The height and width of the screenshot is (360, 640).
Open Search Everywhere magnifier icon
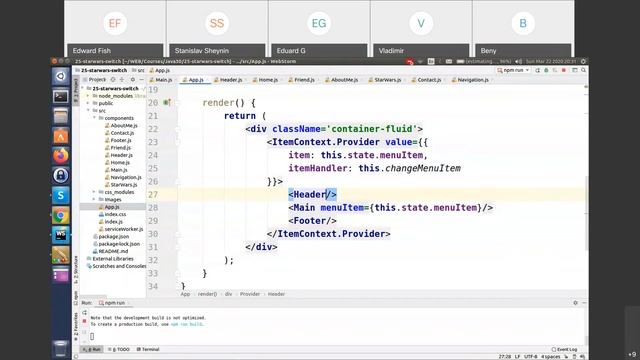584,70
